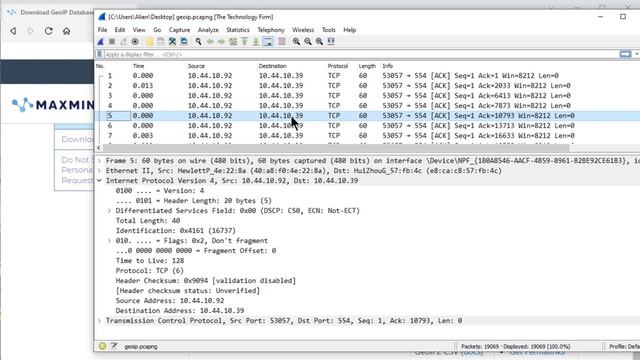
Task: Select packet 2 with Ack=2033
Action: pyautogui.click(x=367, y=86)
